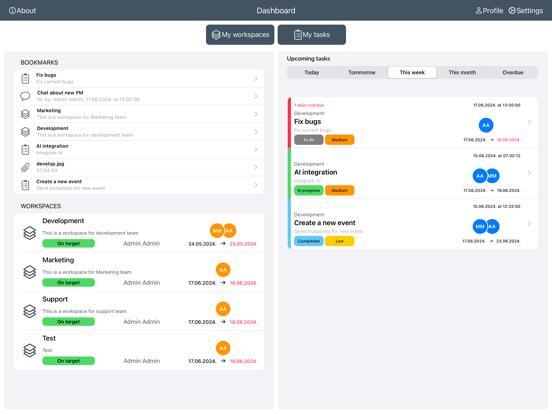Open the Marketing workspace title
This screenshot has width=552, height=414.
pos(58,260)
